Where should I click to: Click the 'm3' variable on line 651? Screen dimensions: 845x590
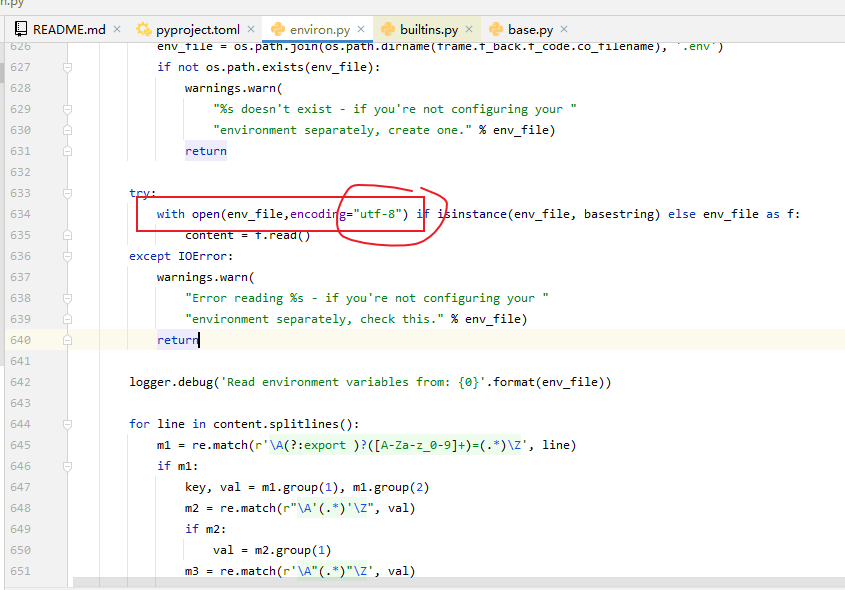click(x=192, y=572)
